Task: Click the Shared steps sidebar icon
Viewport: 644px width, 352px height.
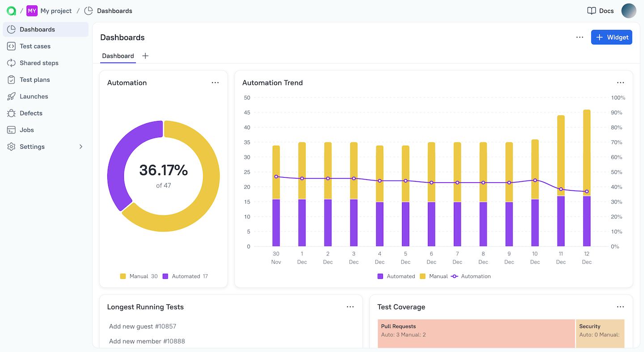Action: (x=11, y=63)
